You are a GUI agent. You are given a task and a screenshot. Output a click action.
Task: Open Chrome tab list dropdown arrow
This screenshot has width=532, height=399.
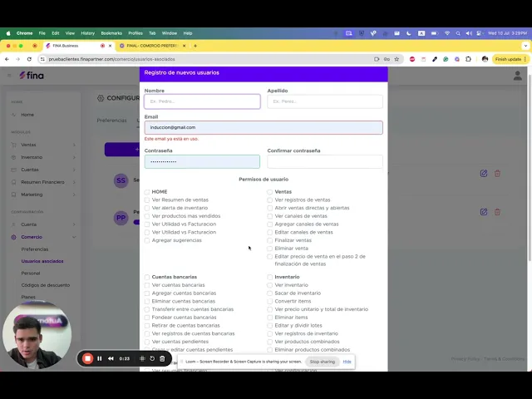[x=525, y=46]
